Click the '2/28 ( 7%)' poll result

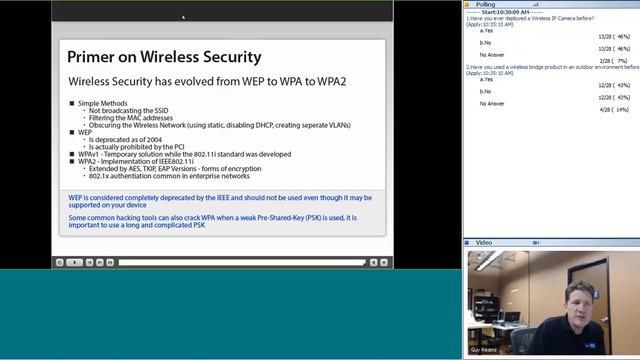pos(613,61)
